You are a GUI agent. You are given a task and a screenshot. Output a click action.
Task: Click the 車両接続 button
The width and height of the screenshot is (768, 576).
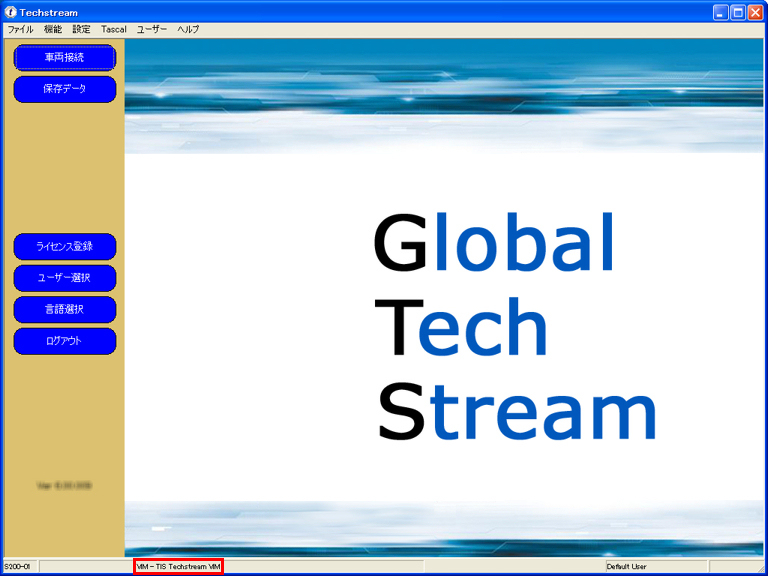[65, 58]
